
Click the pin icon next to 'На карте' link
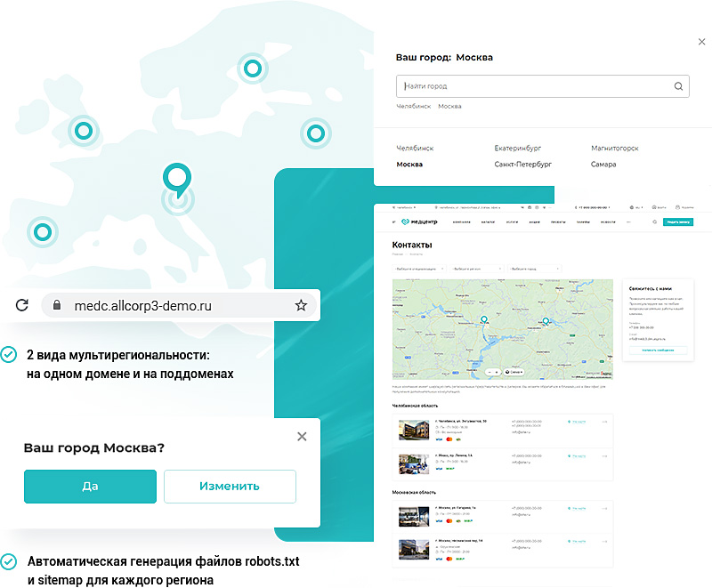[570, 422]
